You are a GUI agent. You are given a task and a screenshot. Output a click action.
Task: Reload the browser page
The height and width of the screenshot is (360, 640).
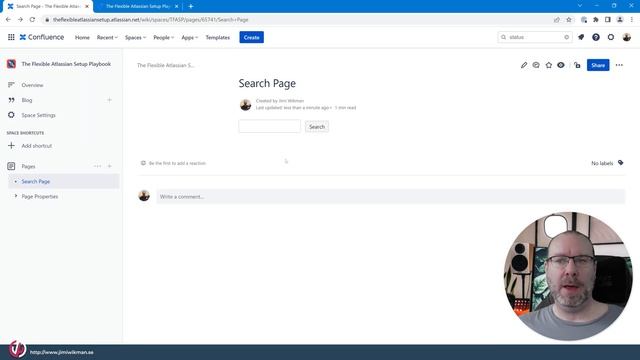pos(32,20)
